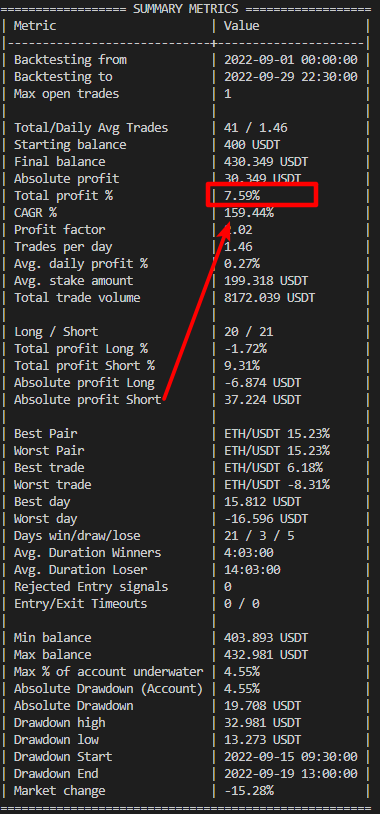Select the Total profit % value 7.59%
380x814 pixels.
pos(241,196)
